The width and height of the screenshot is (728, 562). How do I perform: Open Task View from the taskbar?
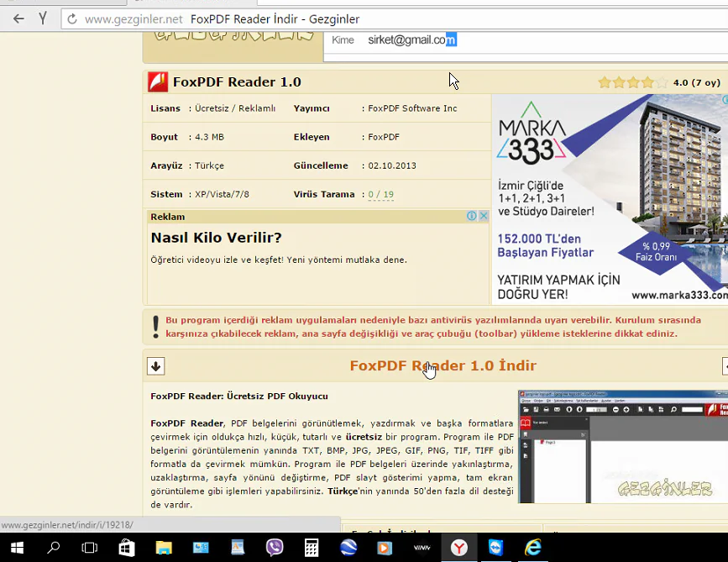[90, 548]
